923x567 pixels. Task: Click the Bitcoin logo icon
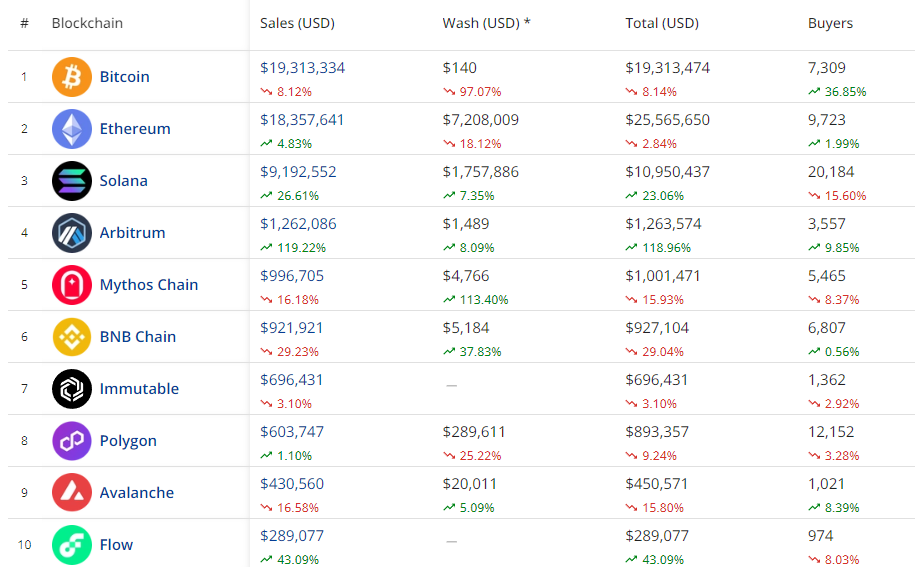[x=72, y=77]
